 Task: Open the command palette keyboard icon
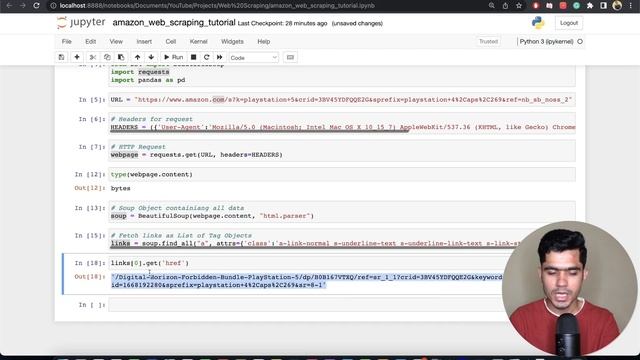290,57
